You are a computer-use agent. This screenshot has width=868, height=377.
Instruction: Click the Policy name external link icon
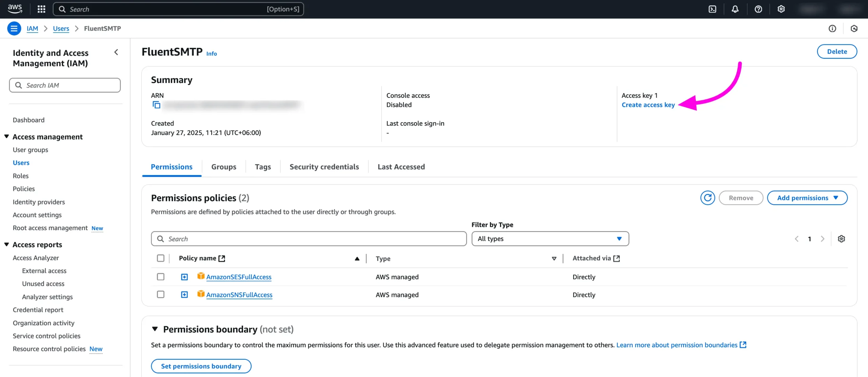(x=222, y=258)
